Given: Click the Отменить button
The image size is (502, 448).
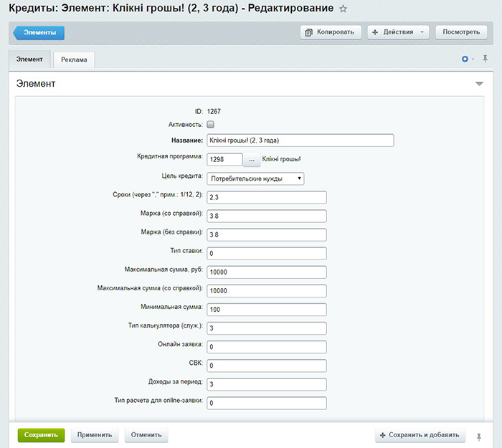Looking at the screenshot, I should pos(146,435).
